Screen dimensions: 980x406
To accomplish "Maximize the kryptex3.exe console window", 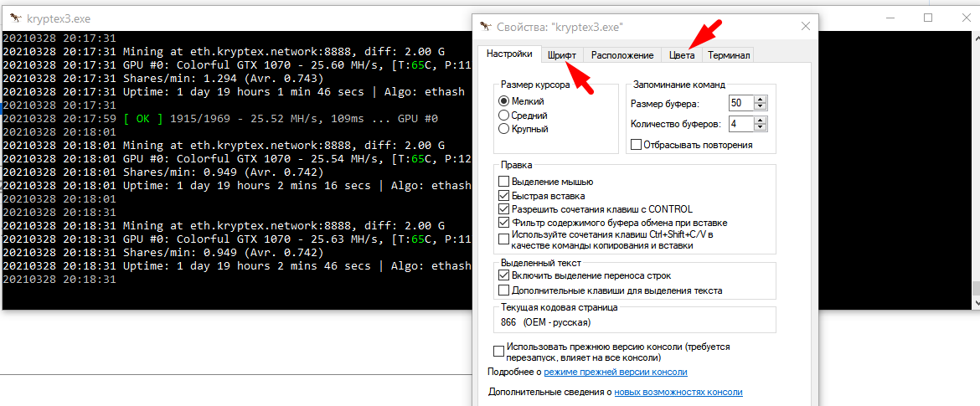I will 928,18.
